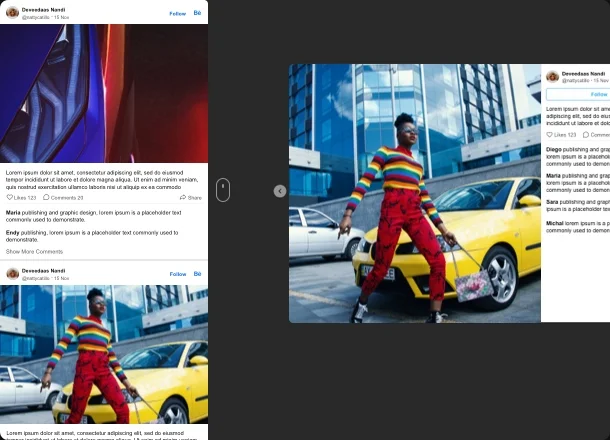Viewport: 610px width, 440px height.
Task: Click the mouse scroll indicator icon
Action: 223,190
